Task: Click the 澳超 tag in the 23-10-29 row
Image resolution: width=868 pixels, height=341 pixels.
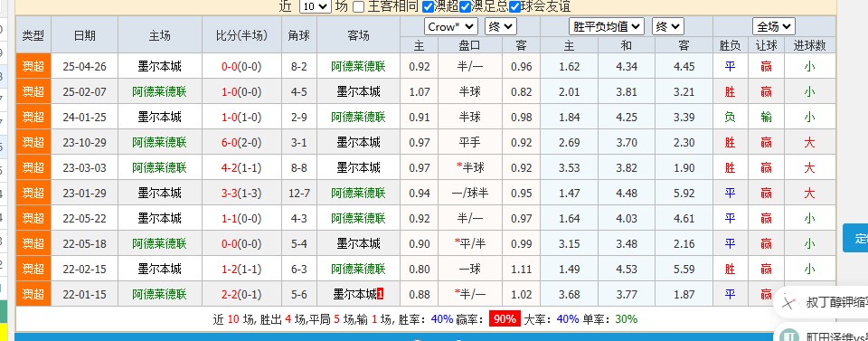Action: [x=33, y=142]
